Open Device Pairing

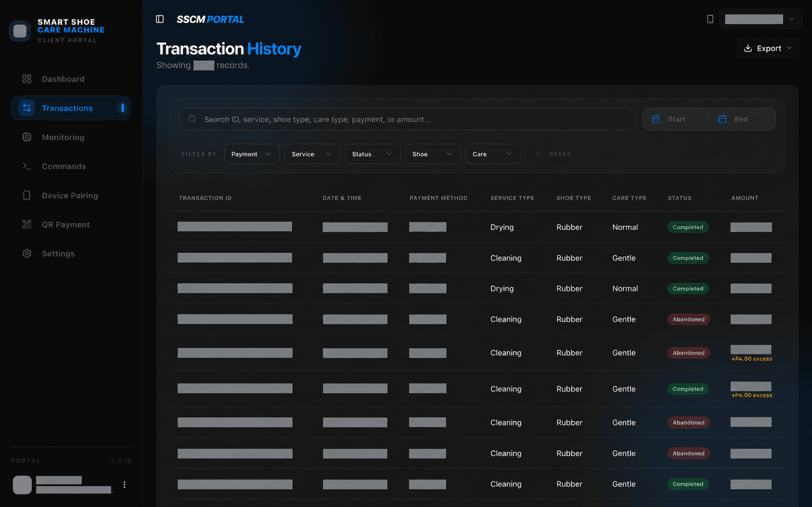pos(71,195)
